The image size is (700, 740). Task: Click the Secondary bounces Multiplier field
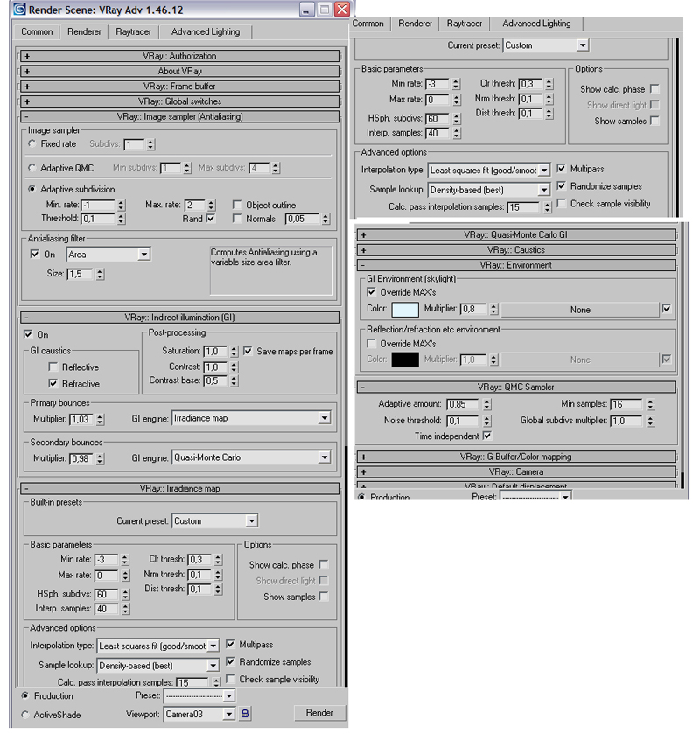point(82,458)
